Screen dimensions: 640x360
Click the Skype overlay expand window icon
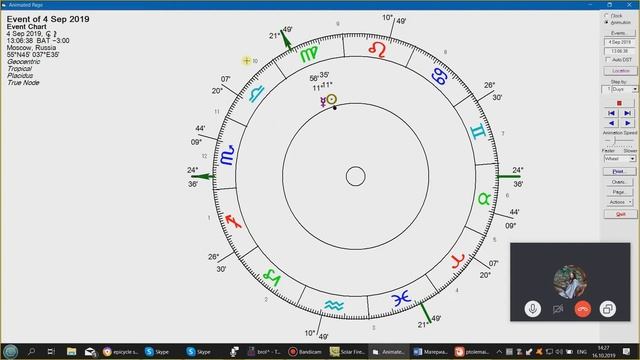tap(607, 309)
